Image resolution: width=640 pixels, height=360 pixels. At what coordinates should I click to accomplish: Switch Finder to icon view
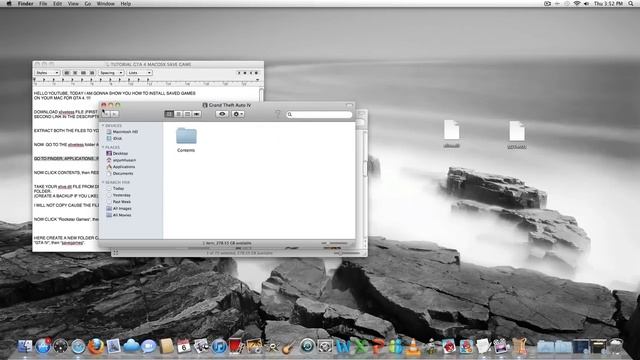point(169,114)
